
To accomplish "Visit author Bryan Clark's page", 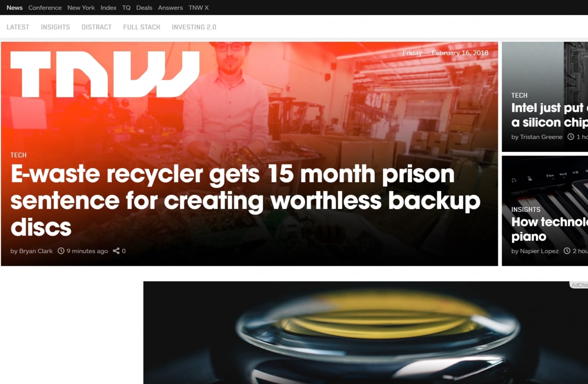I will (x=36, y=251).
